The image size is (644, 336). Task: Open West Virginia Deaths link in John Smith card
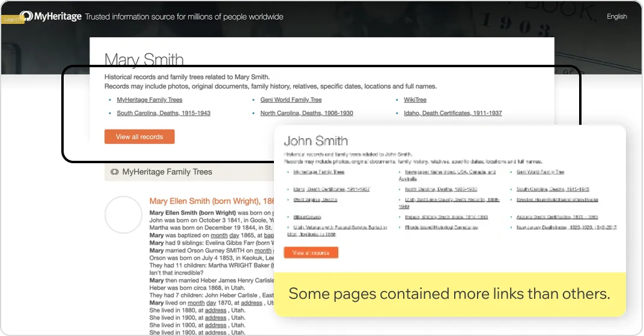tap(315, 200)
